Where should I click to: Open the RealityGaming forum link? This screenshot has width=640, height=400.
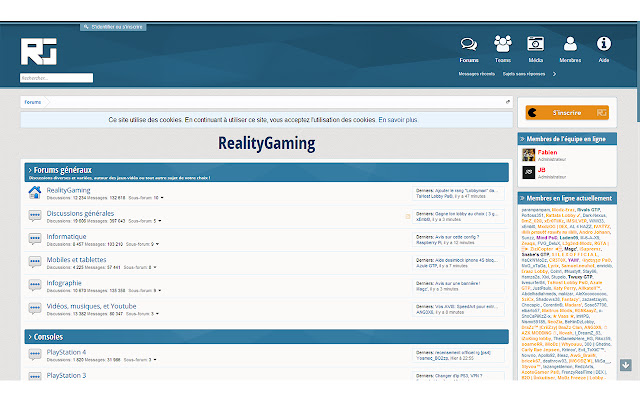tap(68, 190)
